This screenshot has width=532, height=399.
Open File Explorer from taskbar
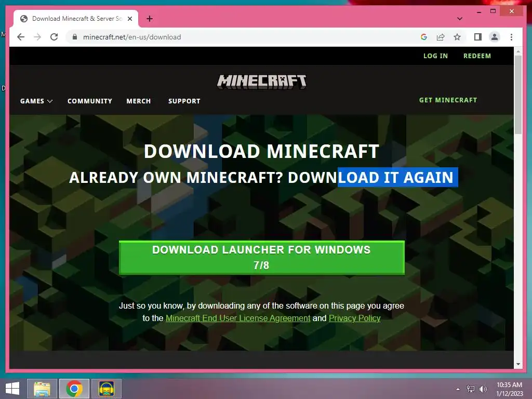[x=42, y=389]
